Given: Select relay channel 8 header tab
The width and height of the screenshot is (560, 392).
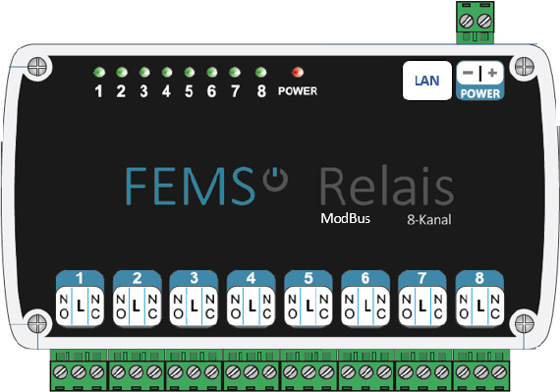Looking at the screenshot, I should click(x=479, y=278).
